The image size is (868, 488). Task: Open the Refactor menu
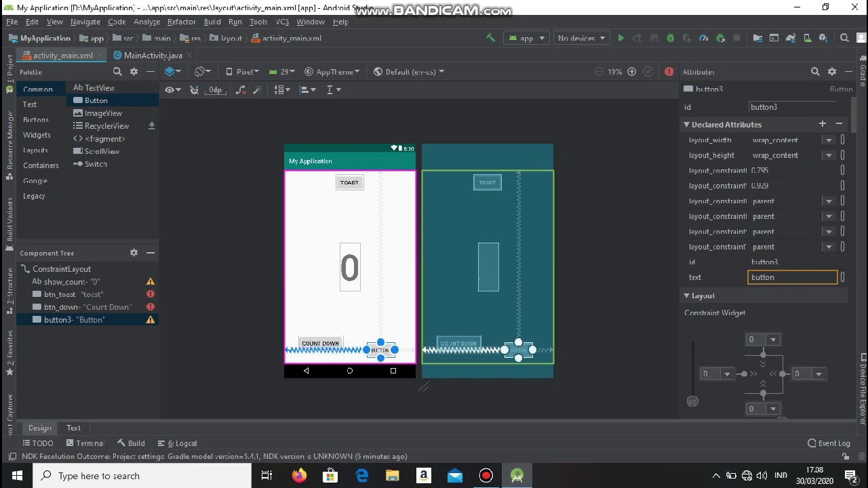pos(181,22)
